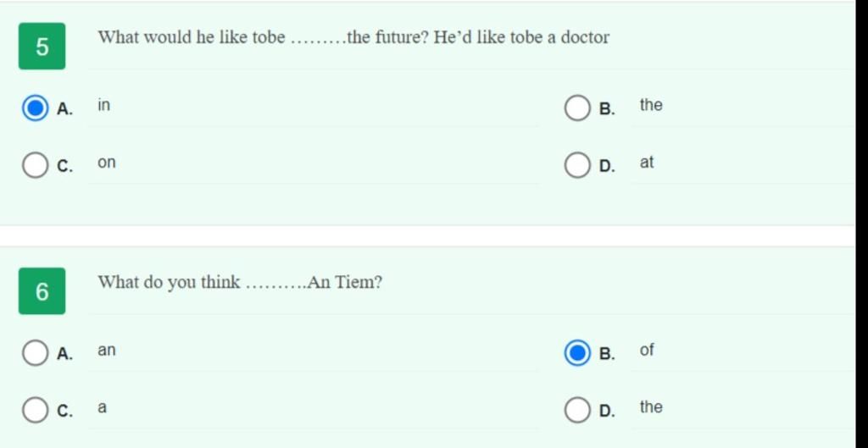Click answer text 'of' for question 6

coord(647,350)
